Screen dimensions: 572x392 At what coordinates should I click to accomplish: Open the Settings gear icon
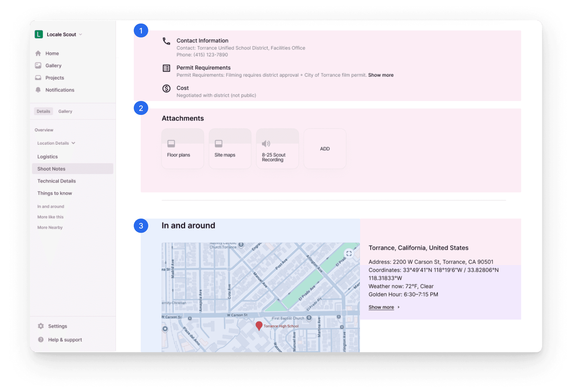(41, 326)
